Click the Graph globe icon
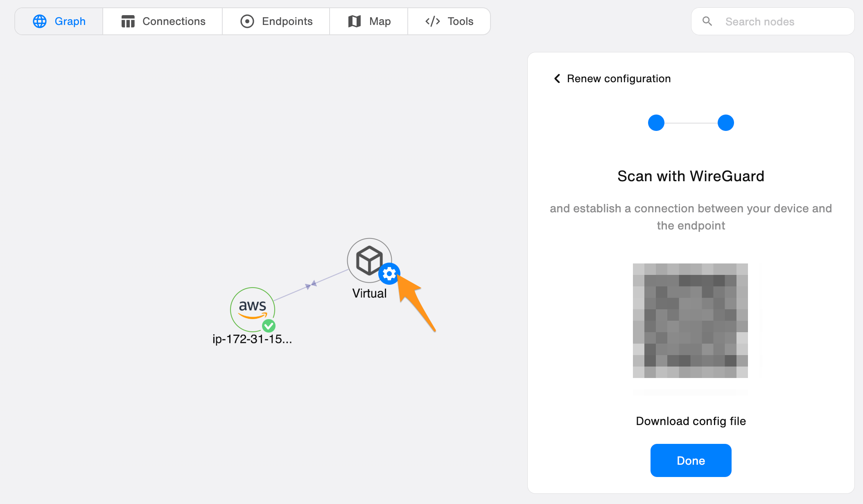Image resolution: width=863 pixels, height=504 pixels. click(40, 21)
